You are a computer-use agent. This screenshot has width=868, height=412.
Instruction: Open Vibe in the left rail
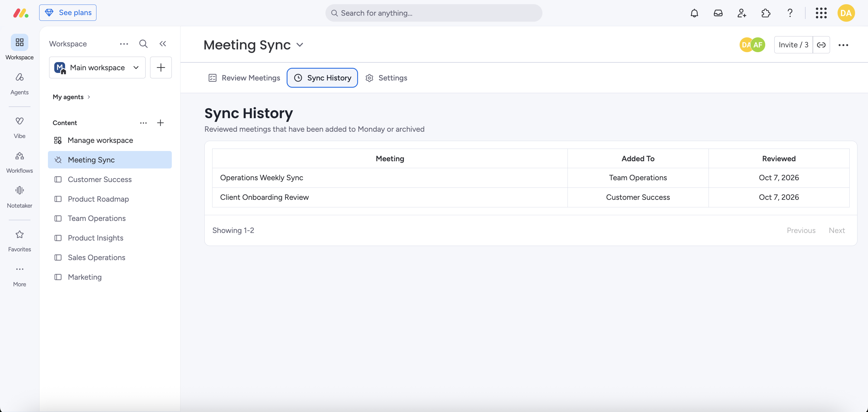click(x=20, y=128)
